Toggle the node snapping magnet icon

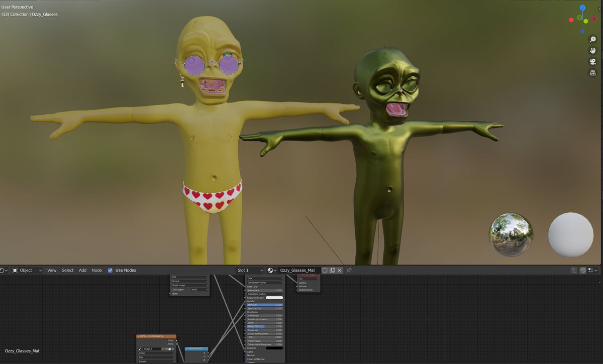[583, 270]
